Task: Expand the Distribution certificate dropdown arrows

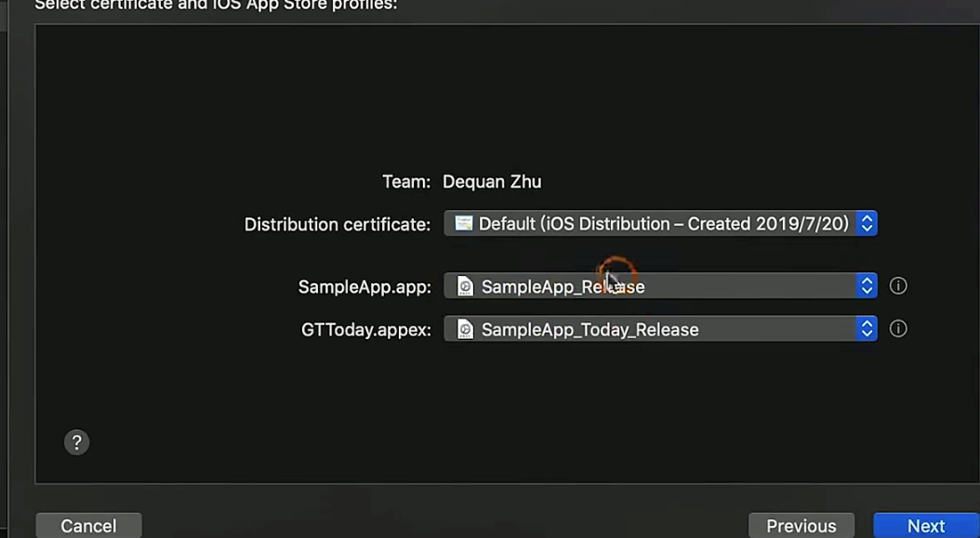Action: [867, 224]
